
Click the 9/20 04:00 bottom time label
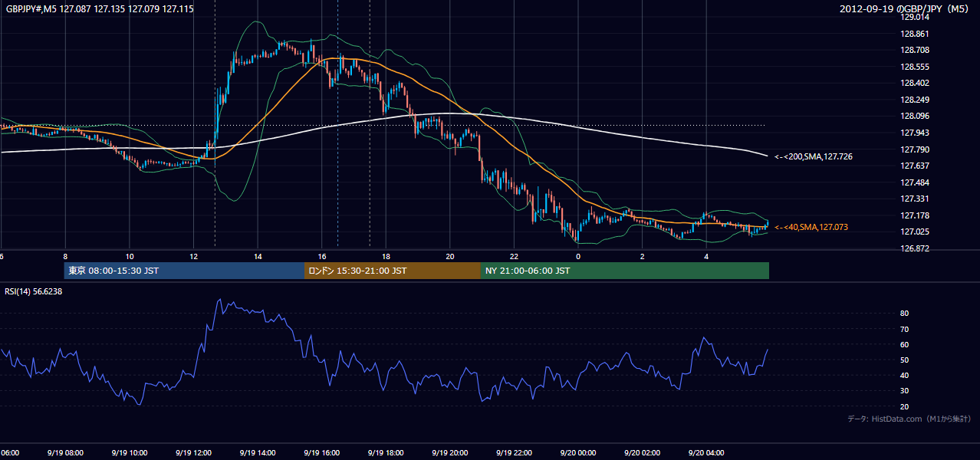[706, 452]
